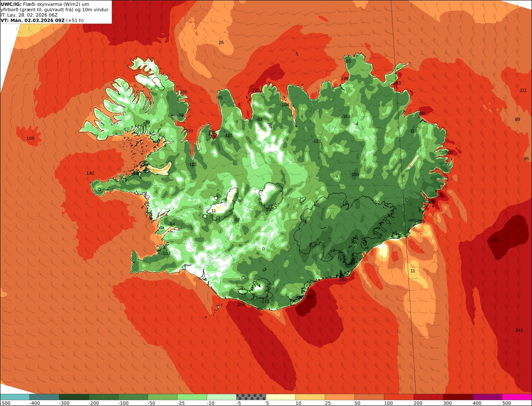
Task: Select the pale yellow 5 to 10 swatch
Action: [281, 397]
